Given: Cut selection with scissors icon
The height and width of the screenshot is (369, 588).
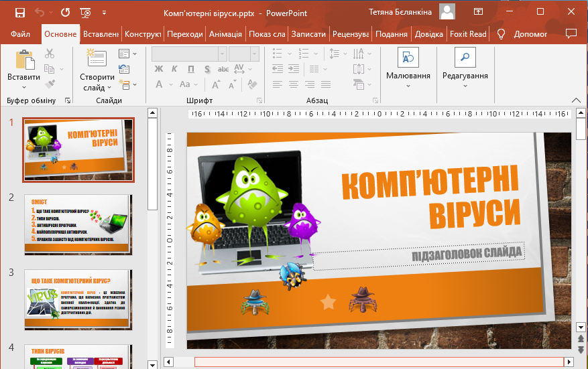Looking at the screenshot, I should click(50, 54).
